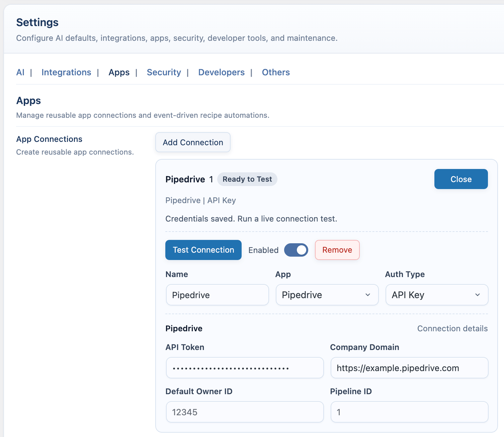This screenshot has width=504, height=437.
Task: Open the Developers tab
Action: [x=222, y=72]
